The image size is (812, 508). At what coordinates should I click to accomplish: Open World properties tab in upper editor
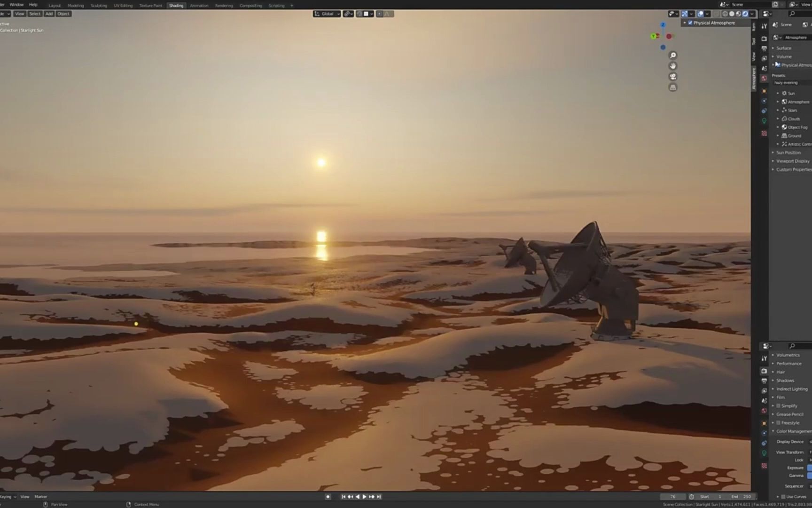(764, 78)
